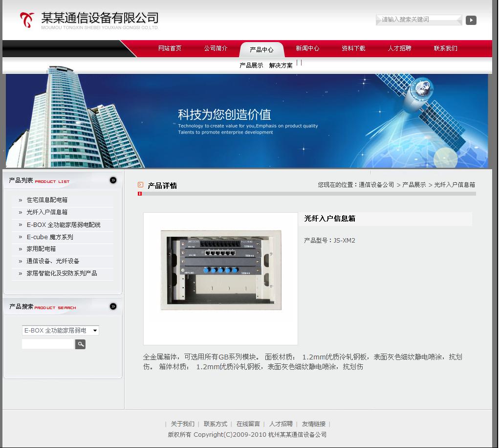This screenshot has width=499, height=448.
Task: Click the magnifier product search button
Action: click(x=80, y=344)
